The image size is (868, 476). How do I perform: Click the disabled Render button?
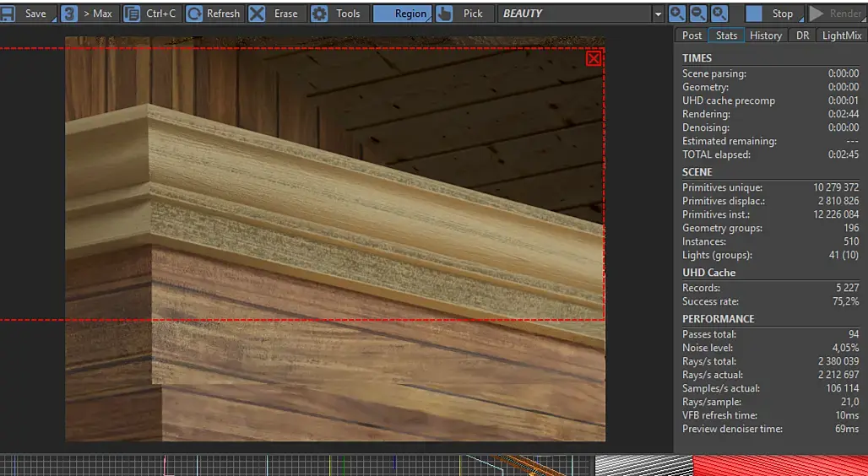[837, 14]
